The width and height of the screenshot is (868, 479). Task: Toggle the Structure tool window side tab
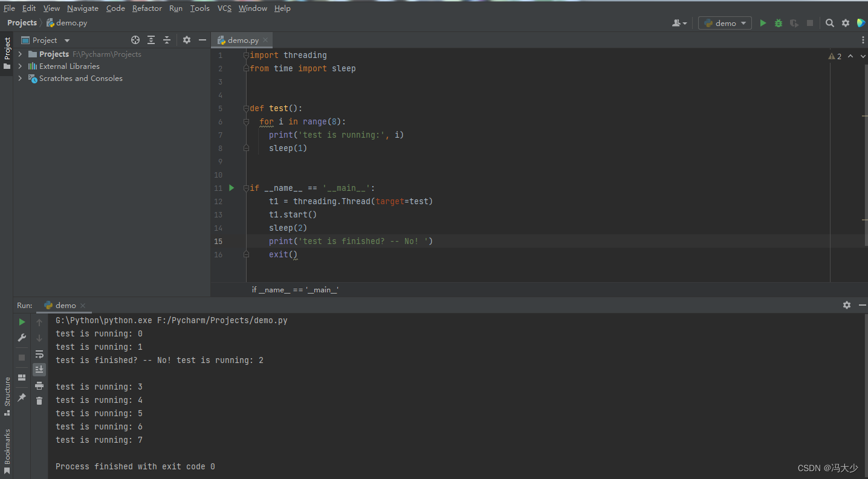[x=7, y=396]
